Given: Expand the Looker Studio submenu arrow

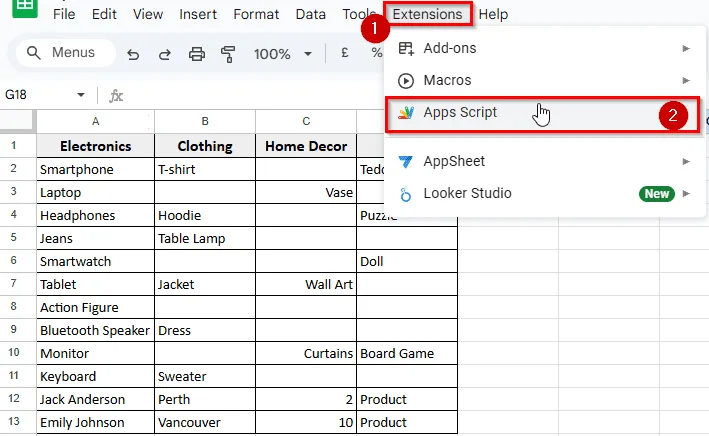Looking at the screenshot, I should pyautogui.click(x=686, y=194).
